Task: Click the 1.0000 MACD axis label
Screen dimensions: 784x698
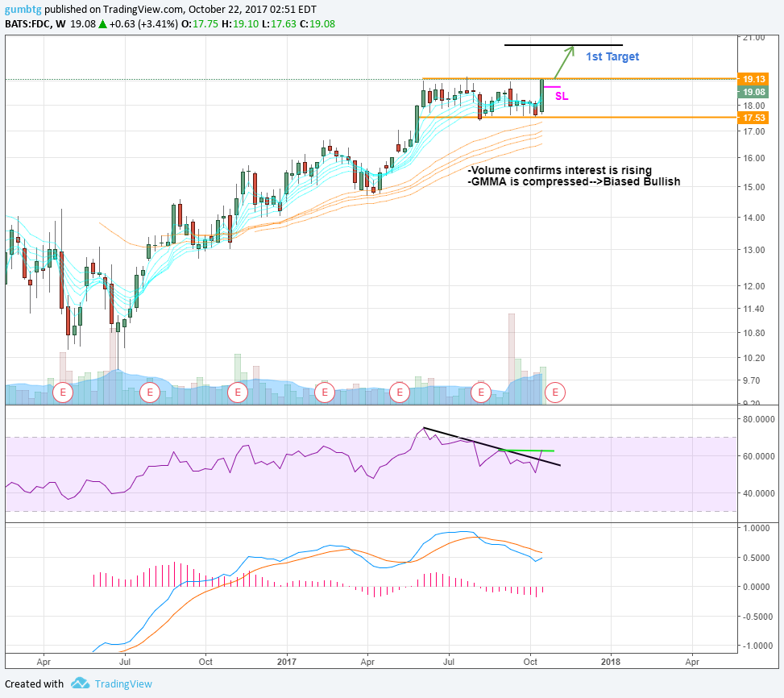Action: coord(757,529)
